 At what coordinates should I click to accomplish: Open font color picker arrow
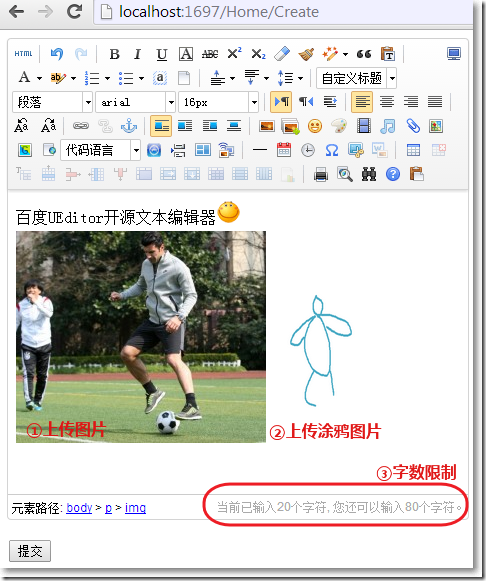pyautogui.click(x=39, y=78)
